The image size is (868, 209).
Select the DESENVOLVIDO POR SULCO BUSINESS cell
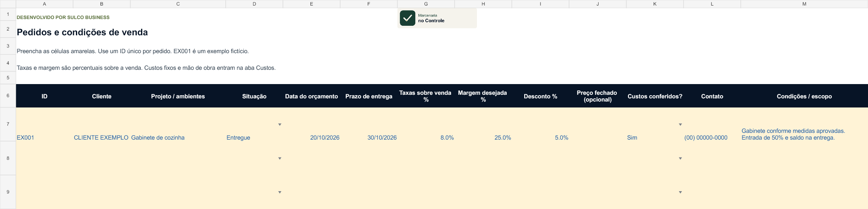tap(63, 17)
